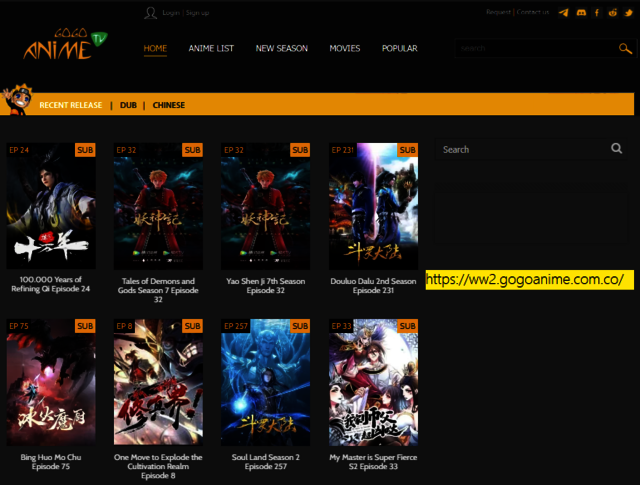
Task: Open the Discord social icon
Action: [581, 13]
